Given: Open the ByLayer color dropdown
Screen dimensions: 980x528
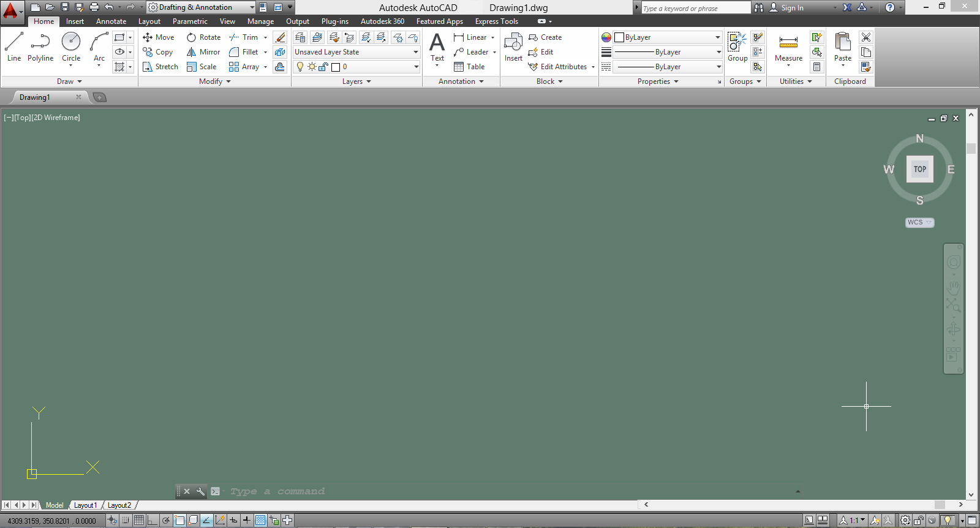Looking at the screenshot, I should click(668, 37).
